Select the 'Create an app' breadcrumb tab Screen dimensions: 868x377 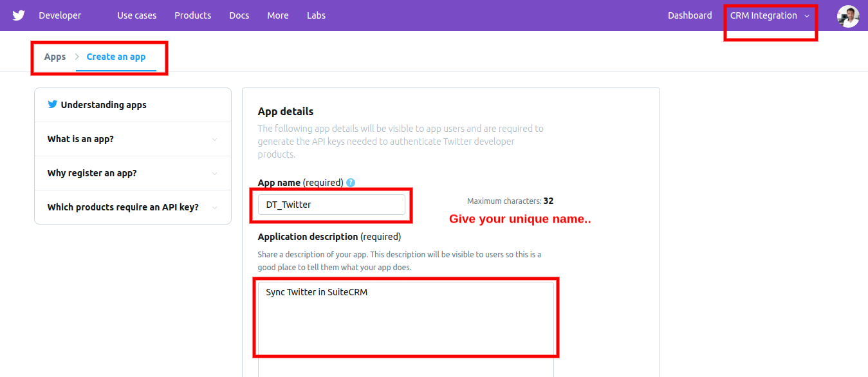[116, 57]
